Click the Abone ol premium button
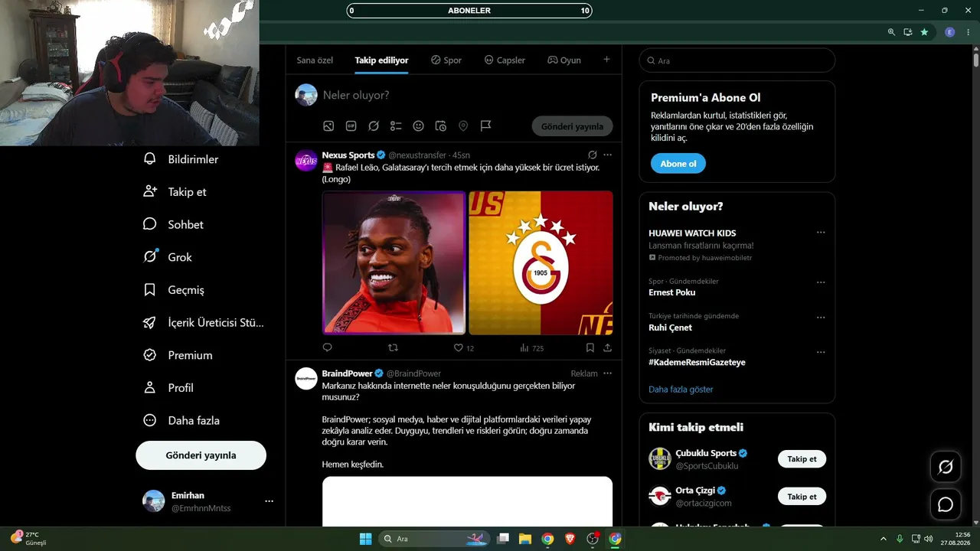980x551 pixels. (678, 164)
